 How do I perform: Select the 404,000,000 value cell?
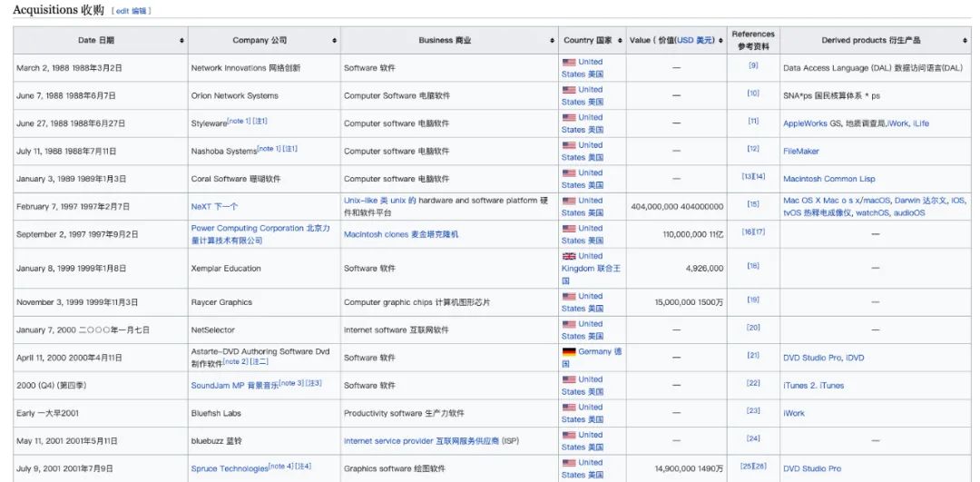tap(677, 207)
